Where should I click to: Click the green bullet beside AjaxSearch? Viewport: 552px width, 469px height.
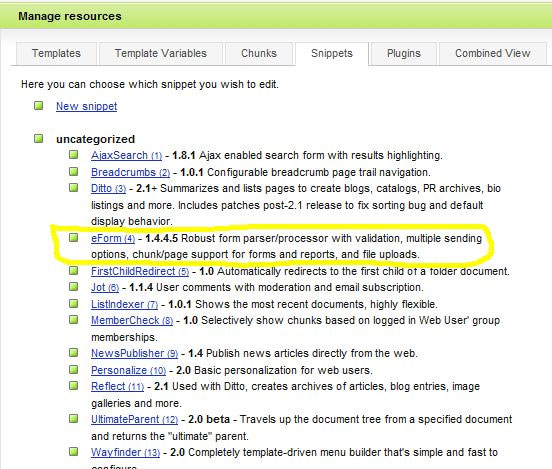(74, 154)
